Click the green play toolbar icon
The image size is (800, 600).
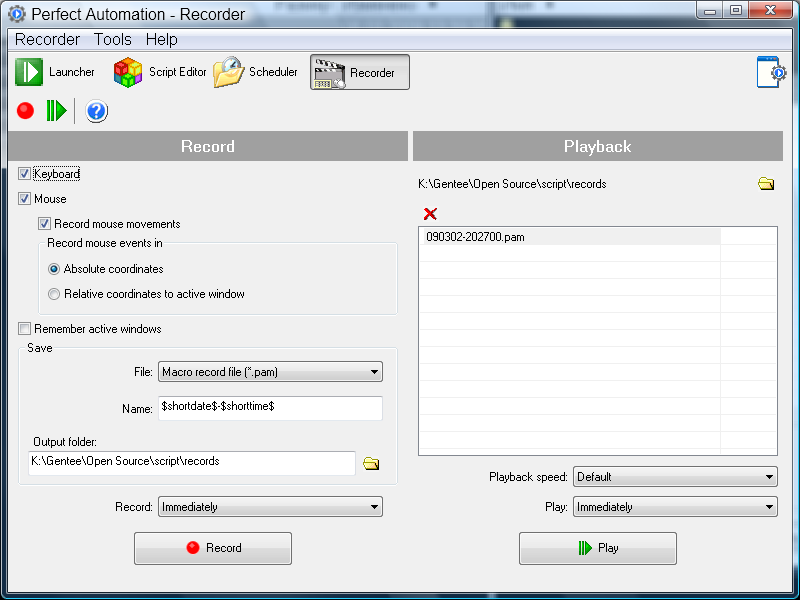coord(56,111)
